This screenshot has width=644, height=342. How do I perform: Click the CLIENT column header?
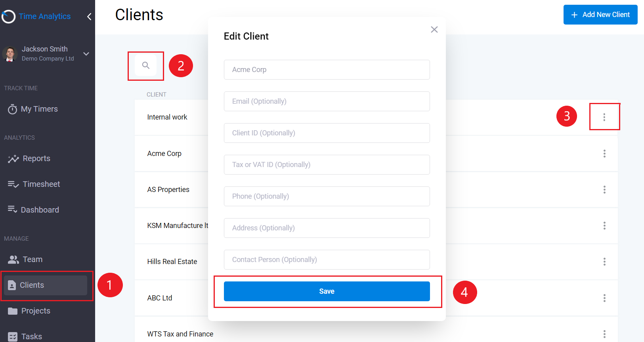tap(157, 95)
